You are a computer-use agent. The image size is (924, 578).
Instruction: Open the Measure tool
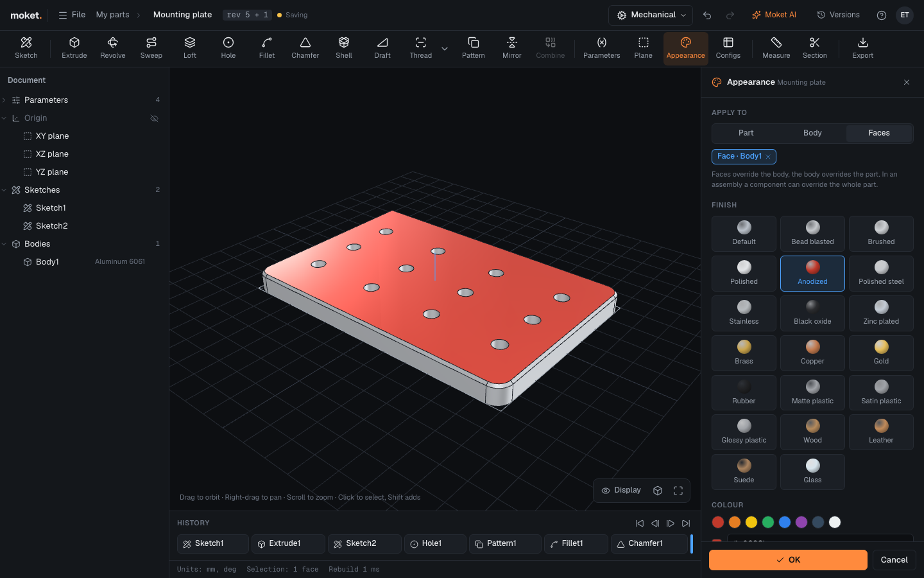click(776, 48)
